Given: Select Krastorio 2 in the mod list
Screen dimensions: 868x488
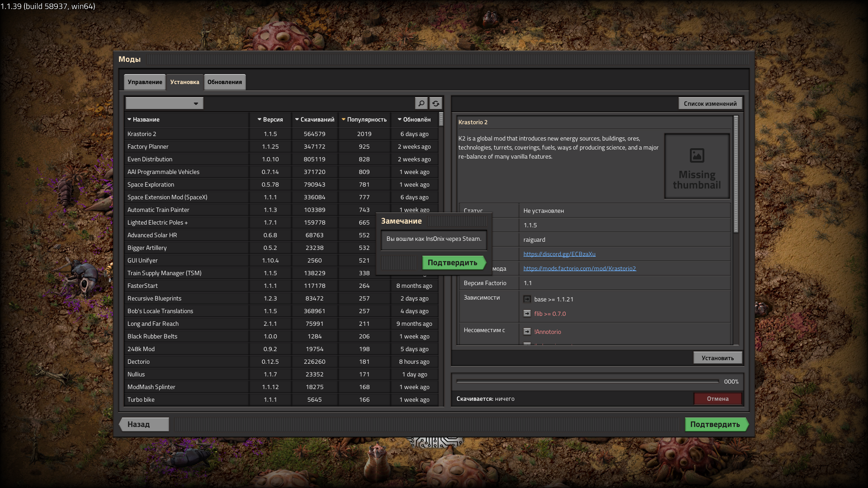Looking at the screenshot, I should [281, 134].
